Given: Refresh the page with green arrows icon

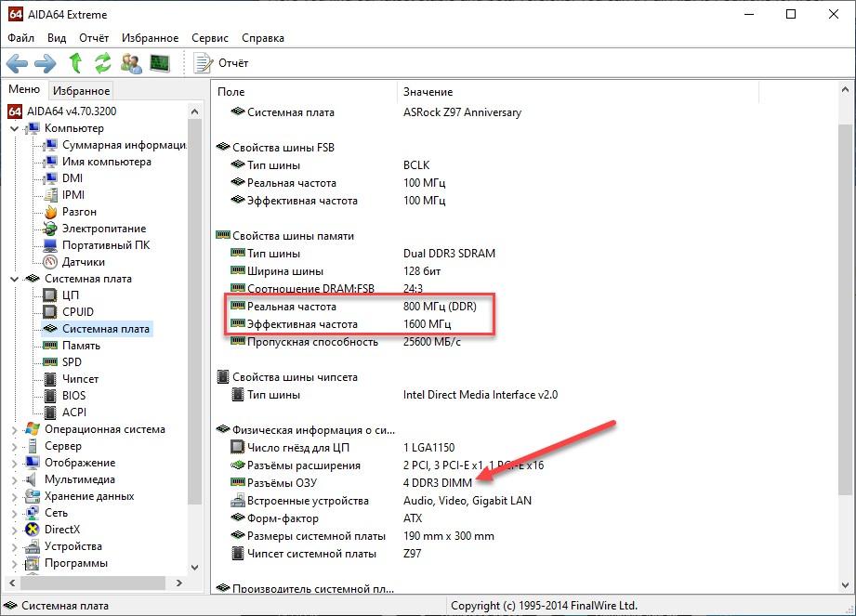Looking at the screenshot, I should (102, 63).
